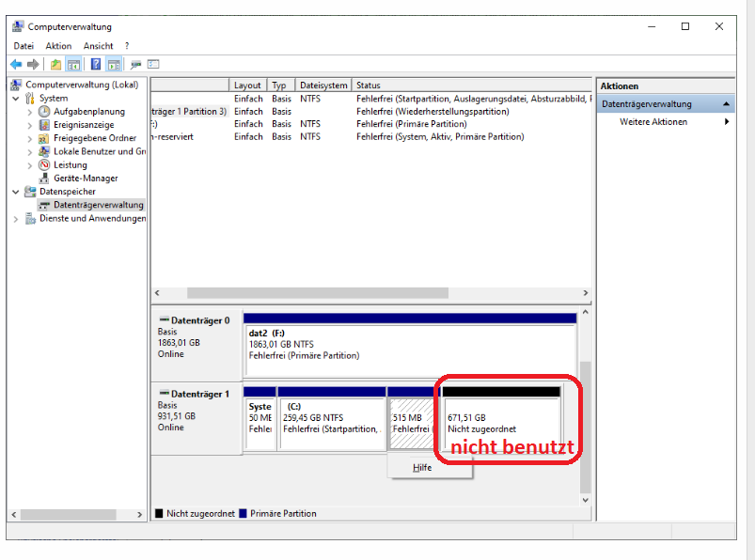Click the Computerverwaltung (Lokal) root icon
This screenshot has height=560, width=755.
click(x=16, y=85)
